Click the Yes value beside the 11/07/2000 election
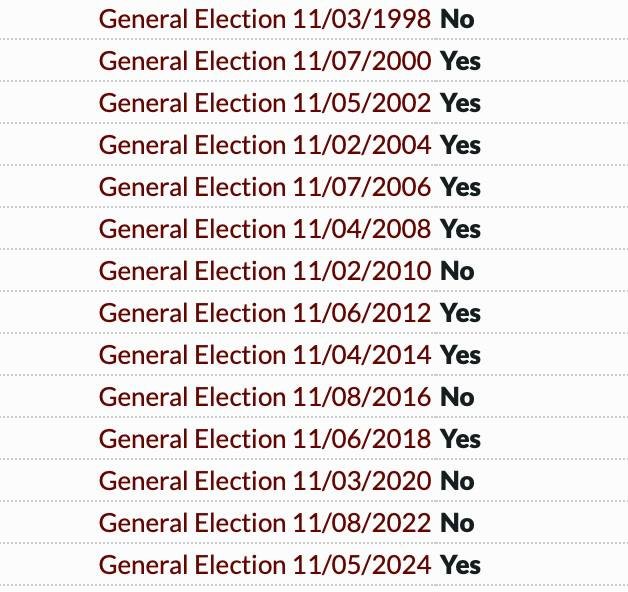Image resolution: width=628 pixels, height=592 pixels. (460, 61)
